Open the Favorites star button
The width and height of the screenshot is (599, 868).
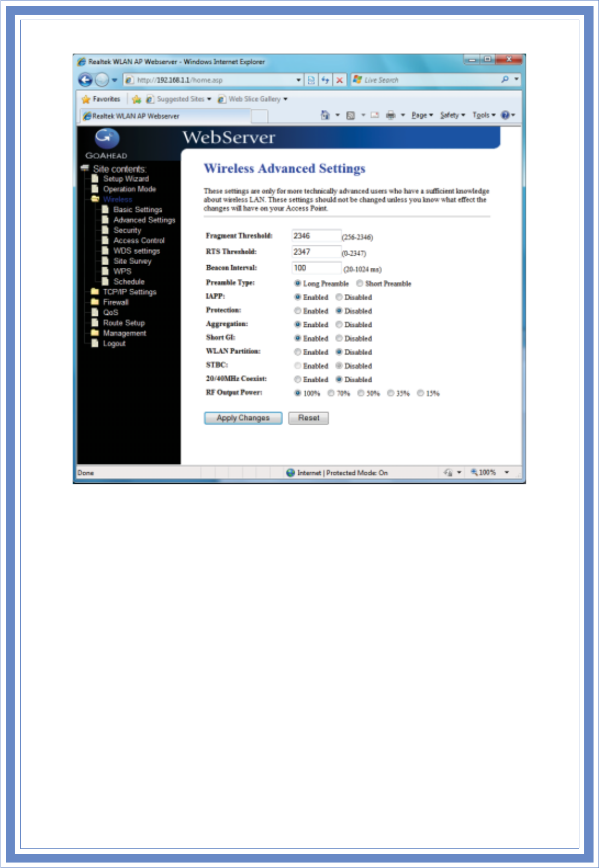click(x=101, y=99)
